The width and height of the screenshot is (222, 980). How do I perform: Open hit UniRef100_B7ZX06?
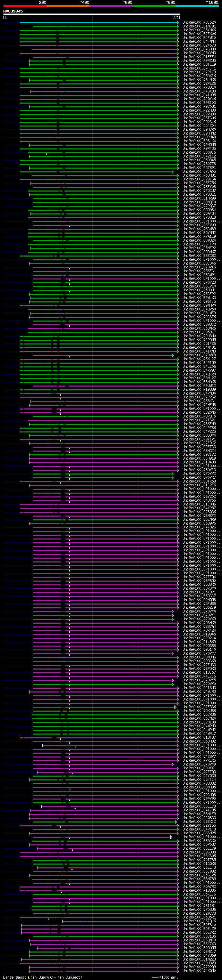coord(199,34)
